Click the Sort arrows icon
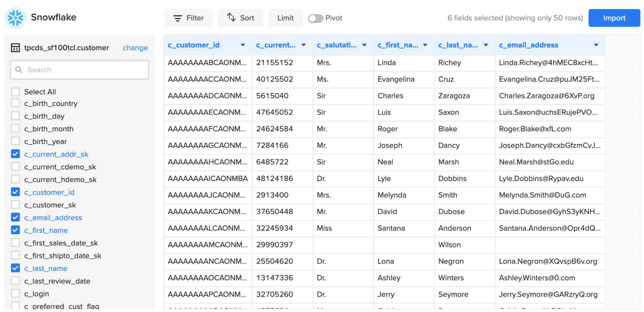The width and height of the screenshot is (644, 312). pos(231,17)
